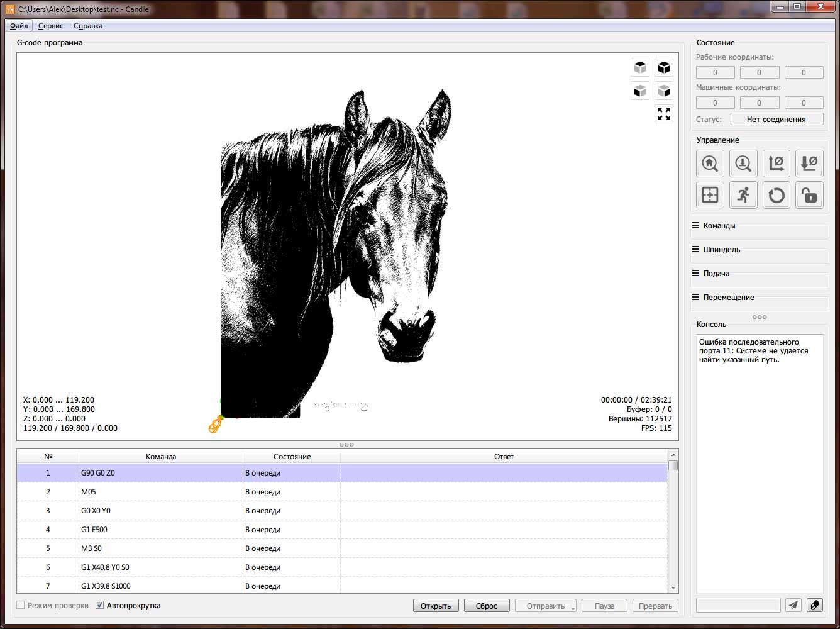The height and width of the screenshot is (629, 840).
Task: Click the FPS: 115 readout
Action: pyautogui.click(x=656, y=428)
